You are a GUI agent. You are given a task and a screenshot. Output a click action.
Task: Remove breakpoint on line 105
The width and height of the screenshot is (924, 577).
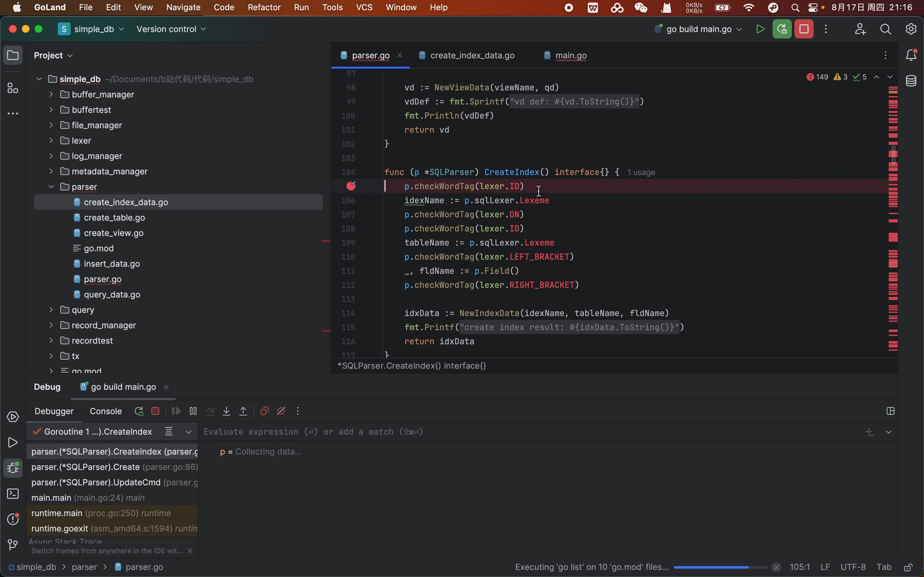tap(351, 186)
